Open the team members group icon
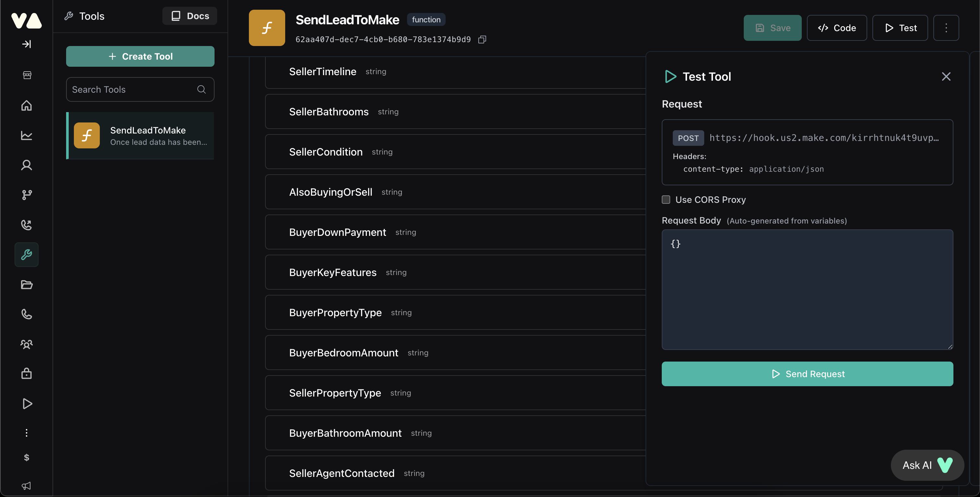The image size is (980, 497). [x=26, y=344]
